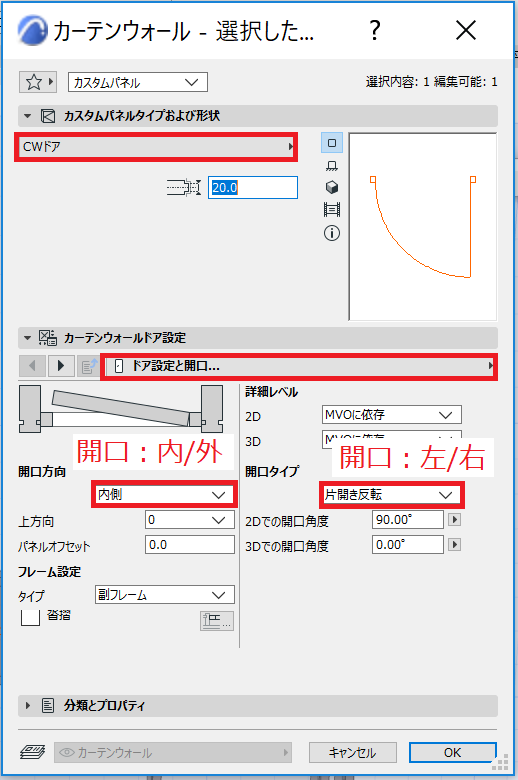Click the パネルオフセット input field
This screenshot has height=780, width=518.
coord(190,545)
